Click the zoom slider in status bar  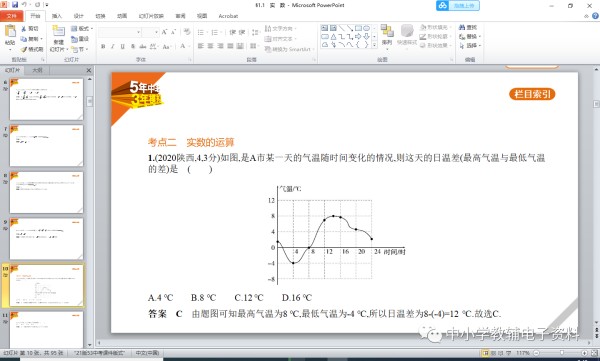click(x=561, y=353)
